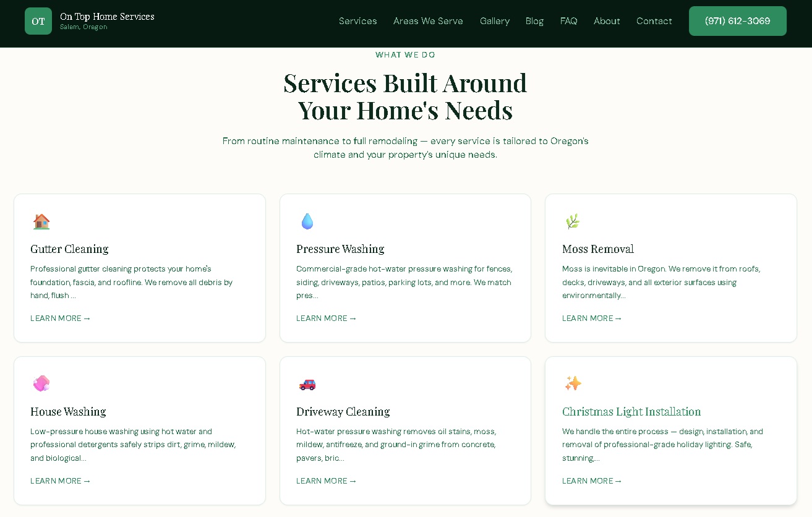Call (971) 612-3069 via the phone button

[737, 20]
